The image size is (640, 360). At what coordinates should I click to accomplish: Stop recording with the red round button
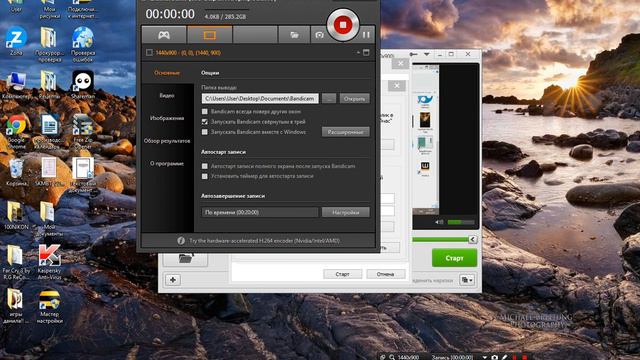[343, 25]
